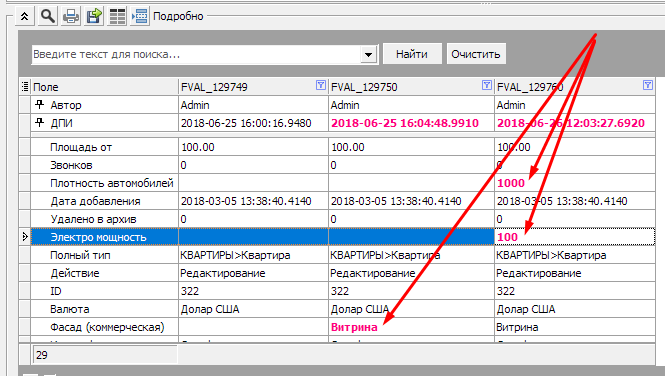
Task: Click the Найти button
Action: tap(412, 54)
